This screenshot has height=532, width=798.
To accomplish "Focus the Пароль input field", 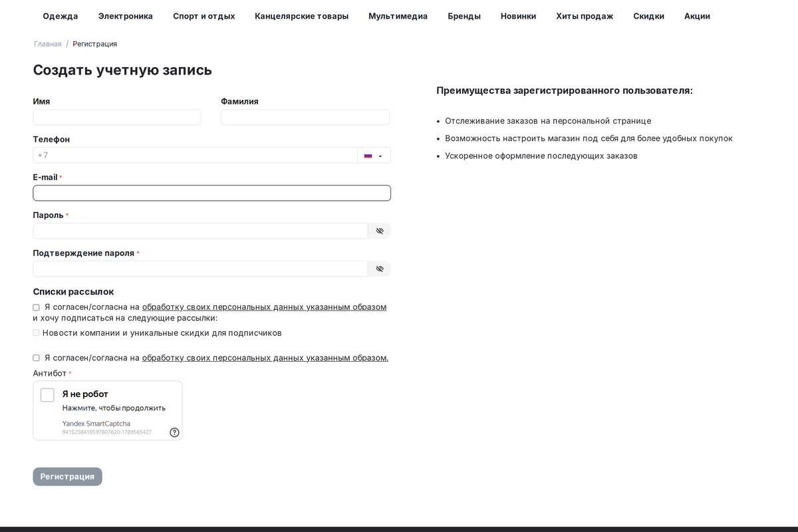I will tap(201, 231).
